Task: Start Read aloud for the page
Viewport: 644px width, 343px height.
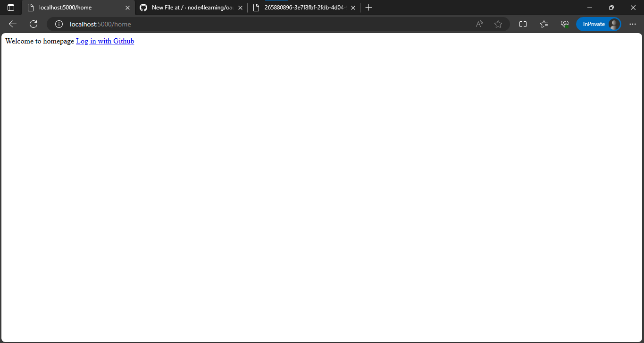Action: click(479, 24)
